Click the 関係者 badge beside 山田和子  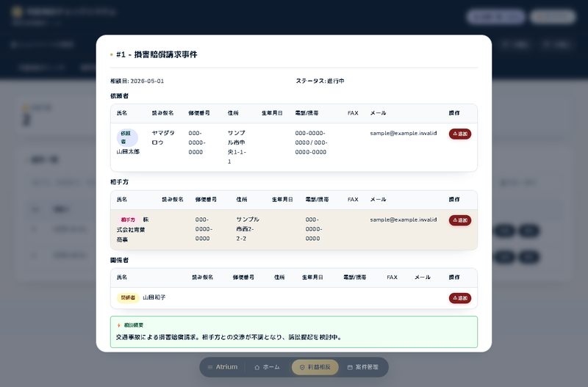tap(128, 298)
